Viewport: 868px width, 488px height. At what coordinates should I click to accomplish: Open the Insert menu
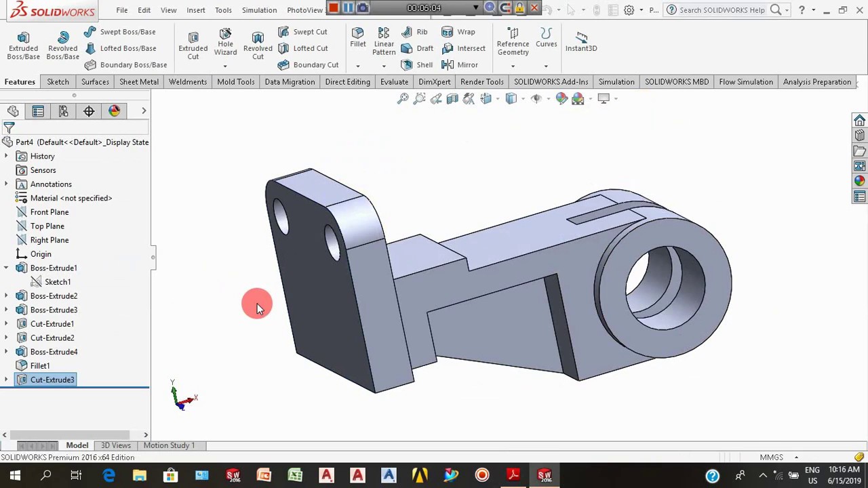(x=196, y=10)
